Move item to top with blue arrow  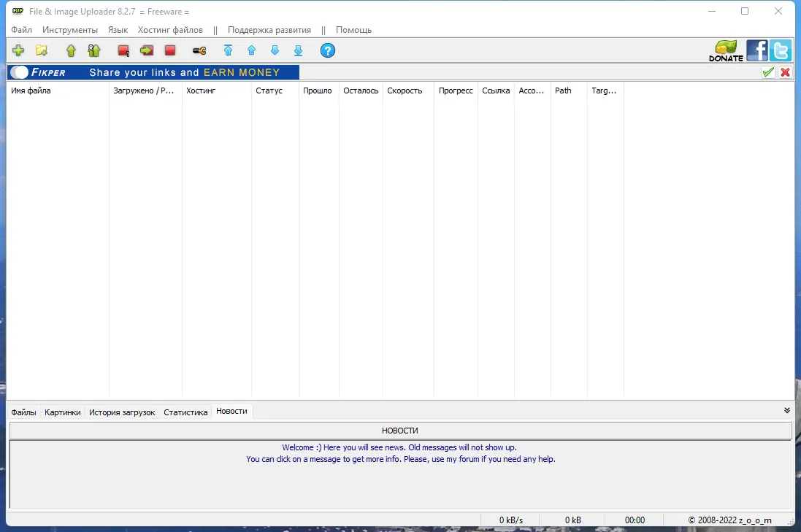[x=229, y=50]
